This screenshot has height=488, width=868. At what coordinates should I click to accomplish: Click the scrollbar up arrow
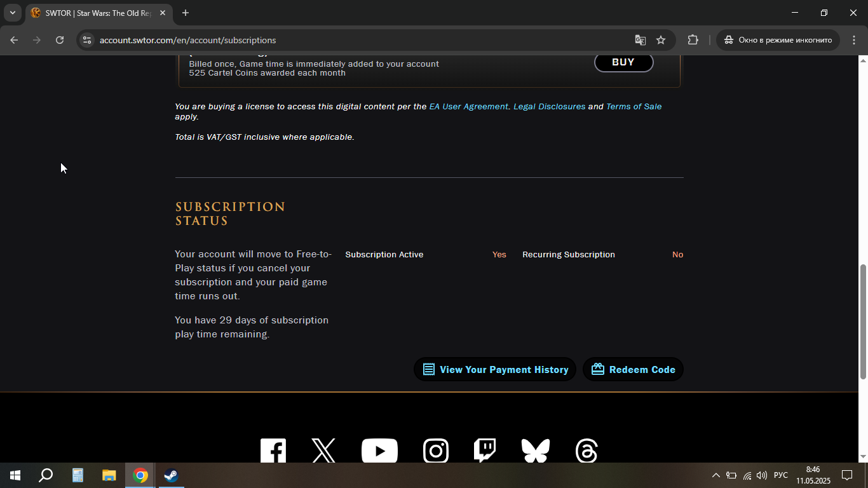[863, 60]
